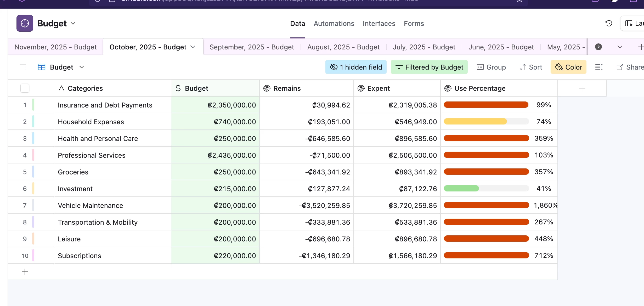
Task: Click the Sort button
Action: pyautogui.click(x=530, y=67)
